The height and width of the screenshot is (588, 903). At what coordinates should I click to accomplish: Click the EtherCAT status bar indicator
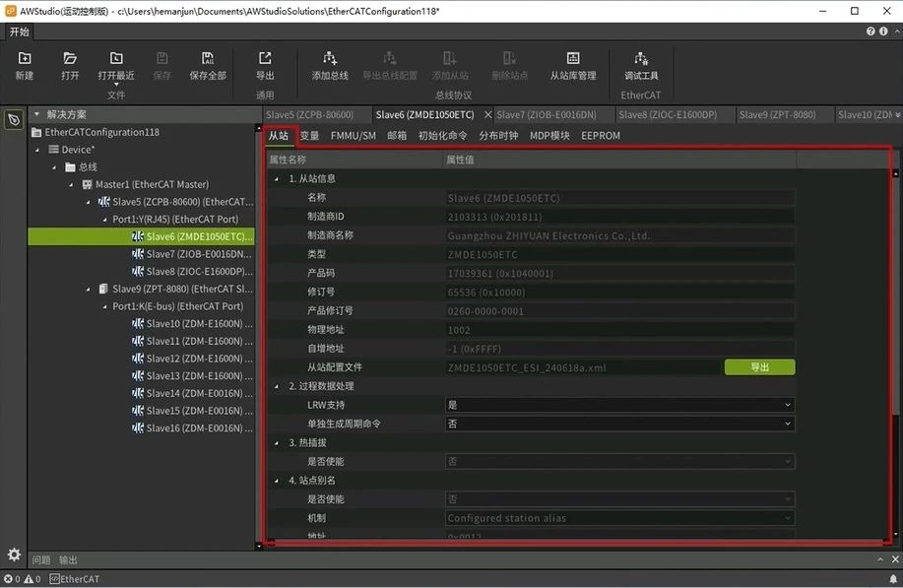74,579
